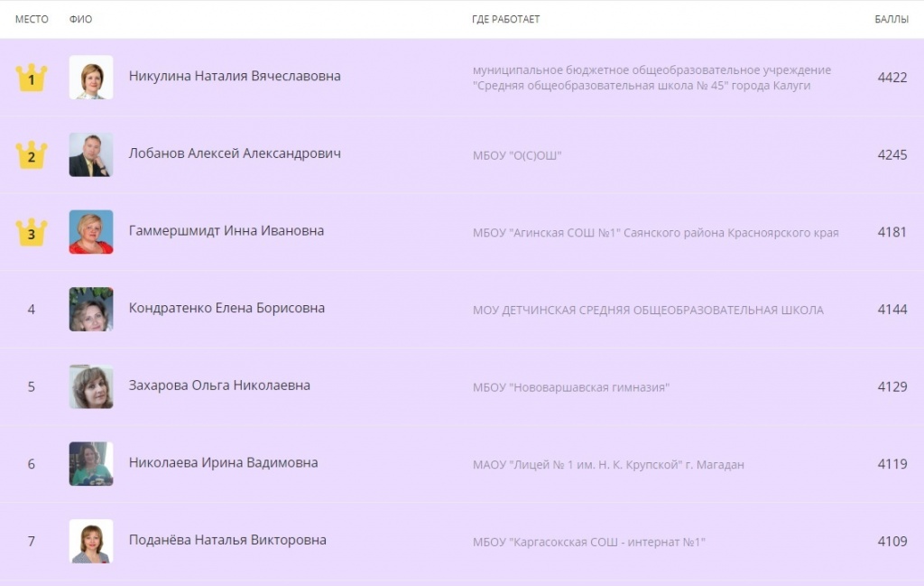Open avatar photo of Никулина Наталия Вячеславовна

(91, 78)
